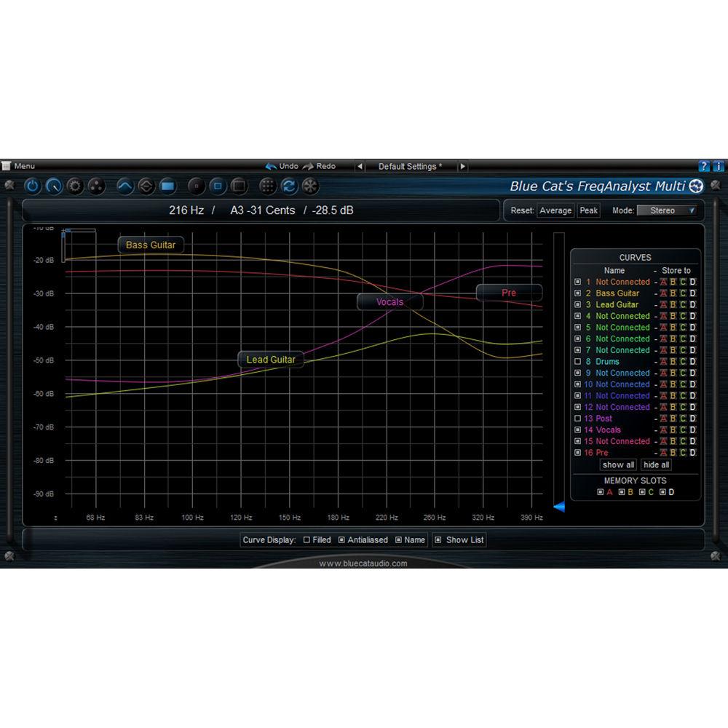Store the Vocals curve to memory slot B
The image size is (728, 728).
[673, 430]
